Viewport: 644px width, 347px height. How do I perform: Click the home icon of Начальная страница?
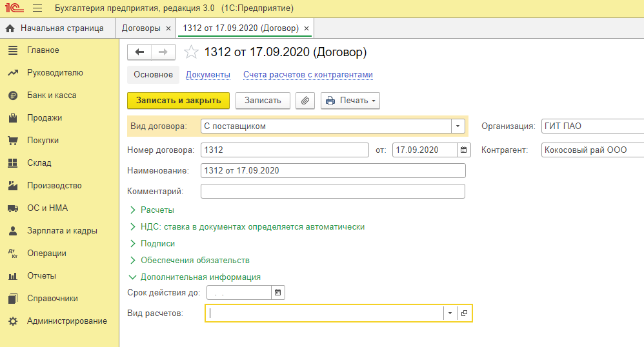[10, 28]
